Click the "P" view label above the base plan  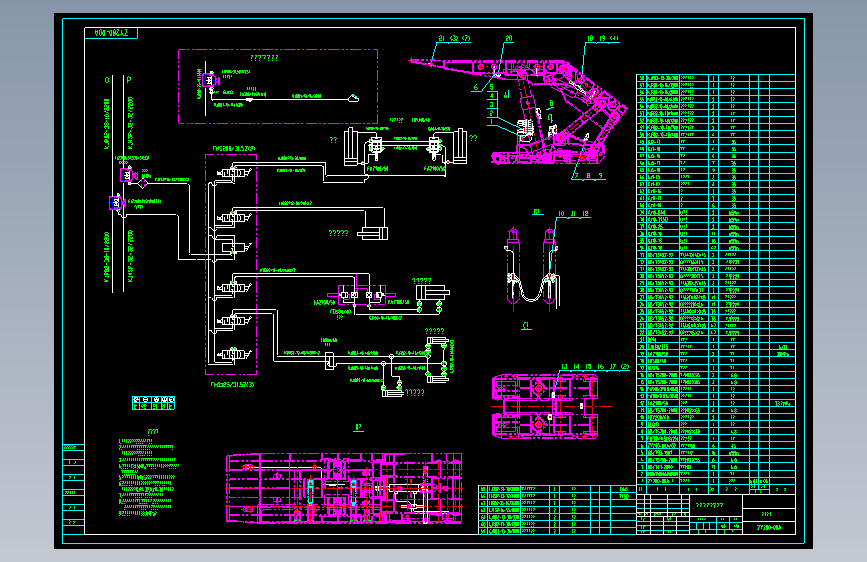[358, 427]
